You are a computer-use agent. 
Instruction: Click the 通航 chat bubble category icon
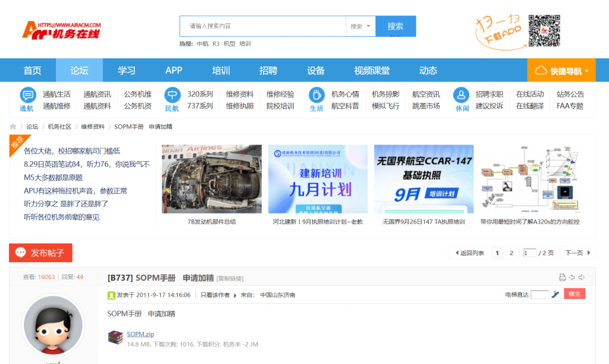(27, 95)
